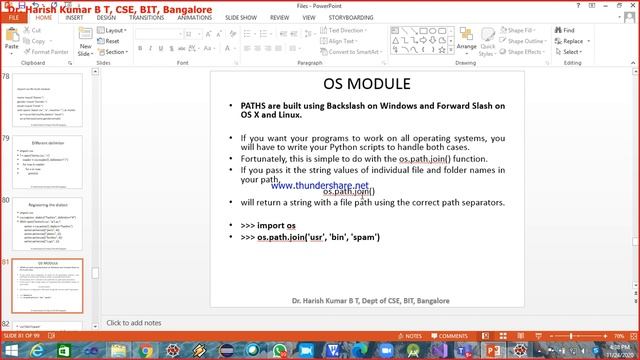Open the Shape Effects menu

(x=522, y=52)
